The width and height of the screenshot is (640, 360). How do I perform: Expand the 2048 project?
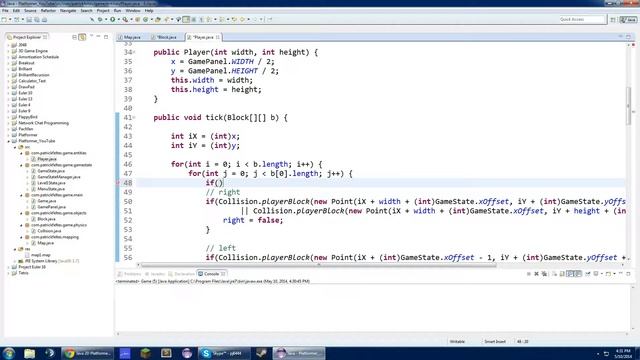click(9, 45)
